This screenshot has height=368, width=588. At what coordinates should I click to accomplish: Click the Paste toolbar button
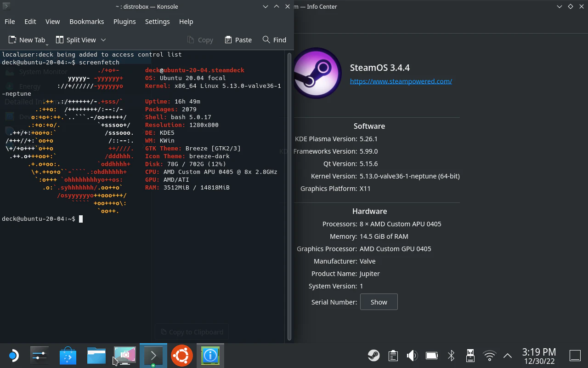point(238,40)
